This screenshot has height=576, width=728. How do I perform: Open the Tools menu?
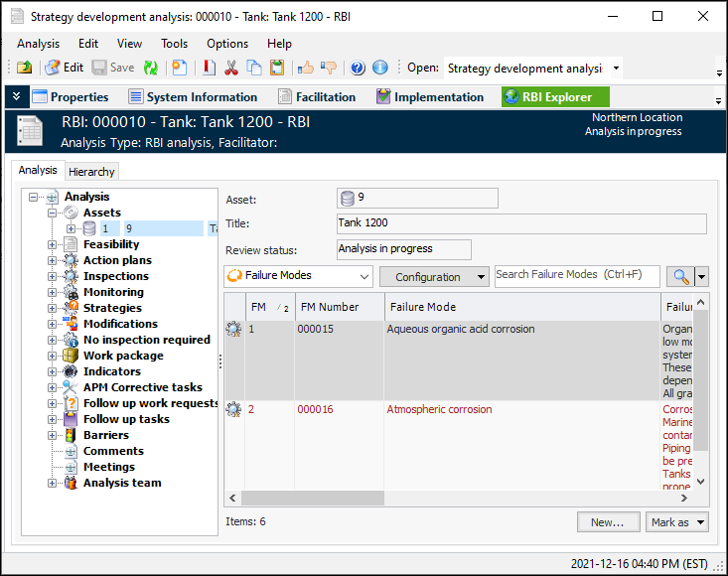pos(174,44)
